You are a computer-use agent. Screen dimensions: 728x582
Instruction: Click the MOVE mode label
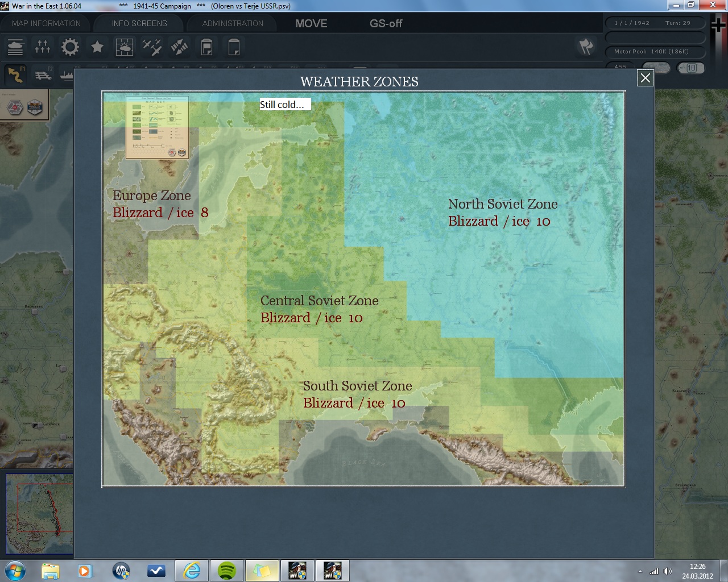click(x=311, y=23)
